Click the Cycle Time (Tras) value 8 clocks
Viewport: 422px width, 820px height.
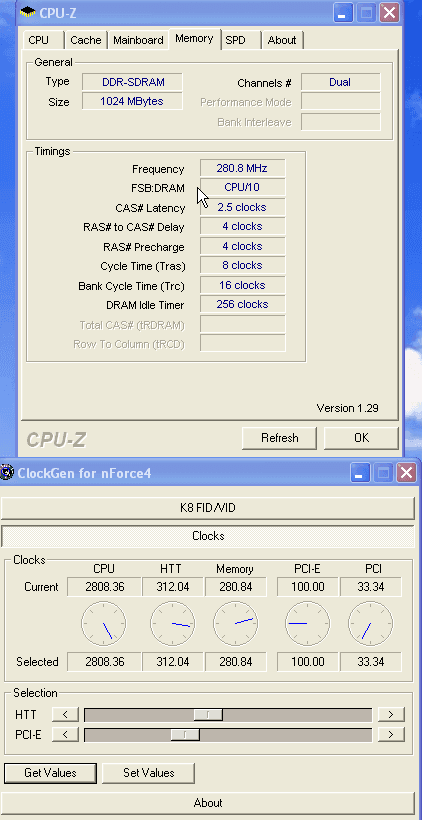(243, 265)
